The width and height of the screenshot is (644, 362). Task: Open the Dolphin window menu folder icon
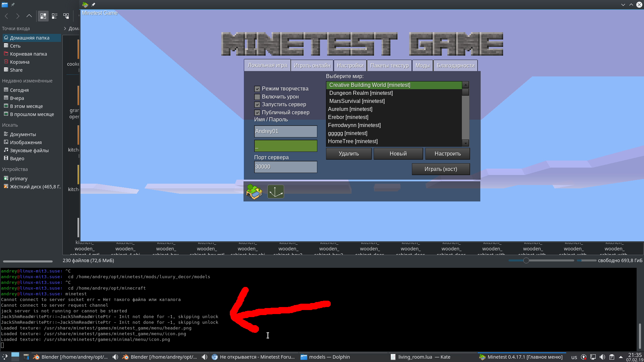[x=5, y=5]
